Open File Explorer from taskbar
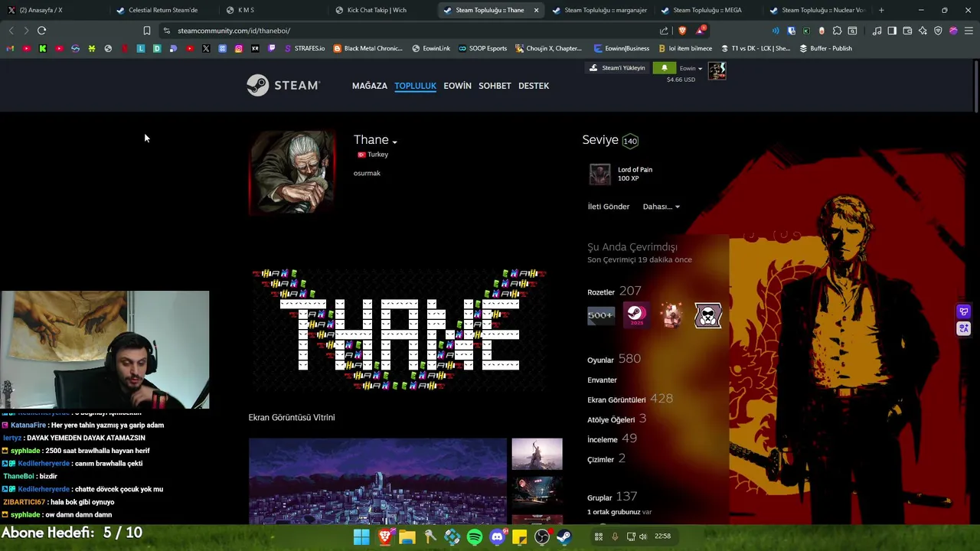The image size is (980, 551). pos(407,537)
